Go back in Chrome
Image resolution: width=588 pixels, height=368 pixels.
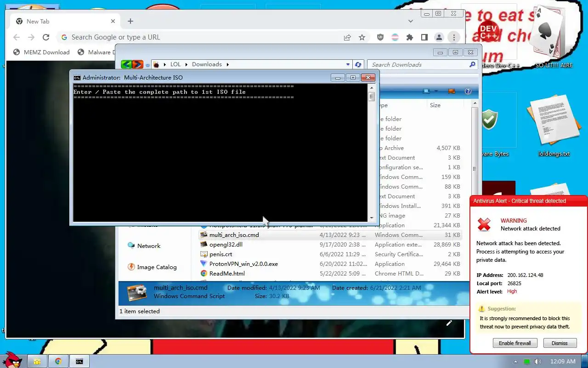click(x=17, y=37)
